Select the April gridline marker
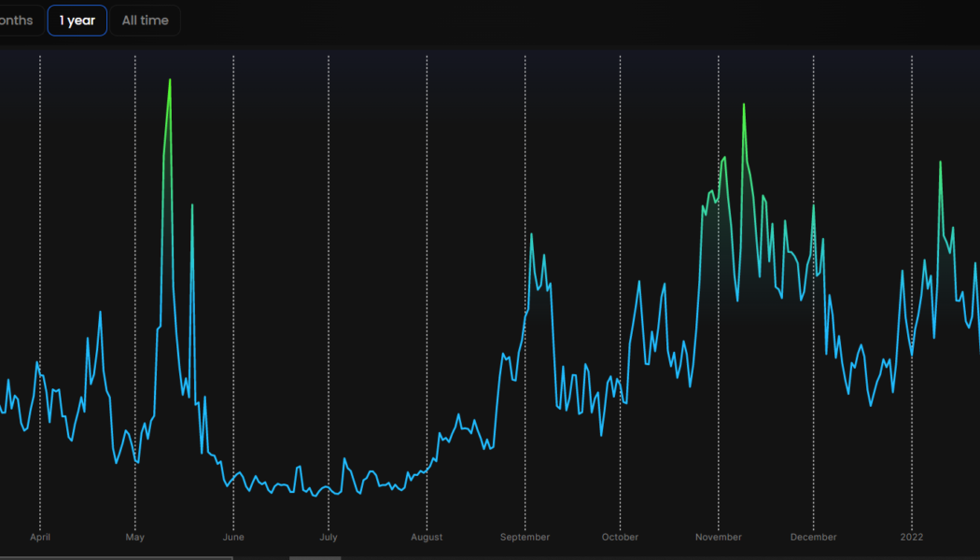 click(x=39, y=280)
